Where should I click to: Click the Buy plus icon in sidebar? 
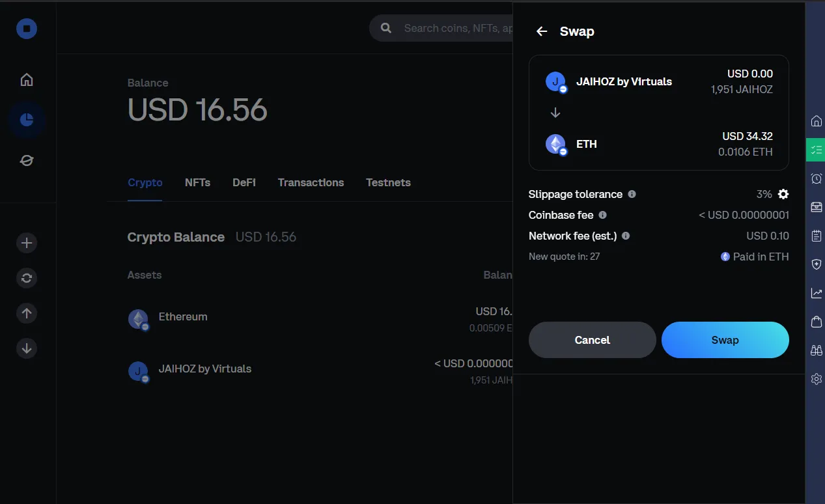(x=27, y=243)
